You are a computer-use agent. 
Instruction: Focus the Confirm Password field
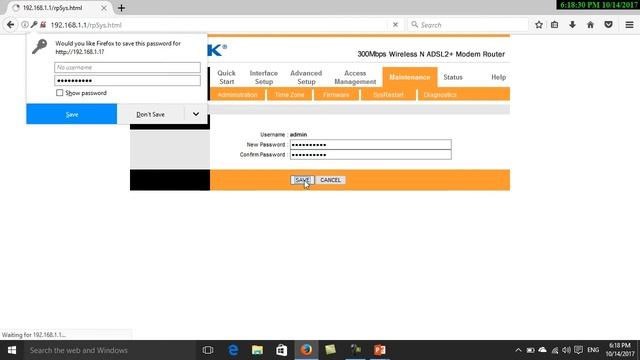point(371,155)
